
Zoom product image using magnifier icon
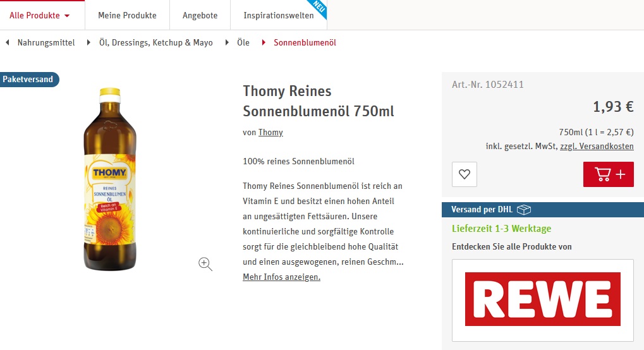pos(205,263)
